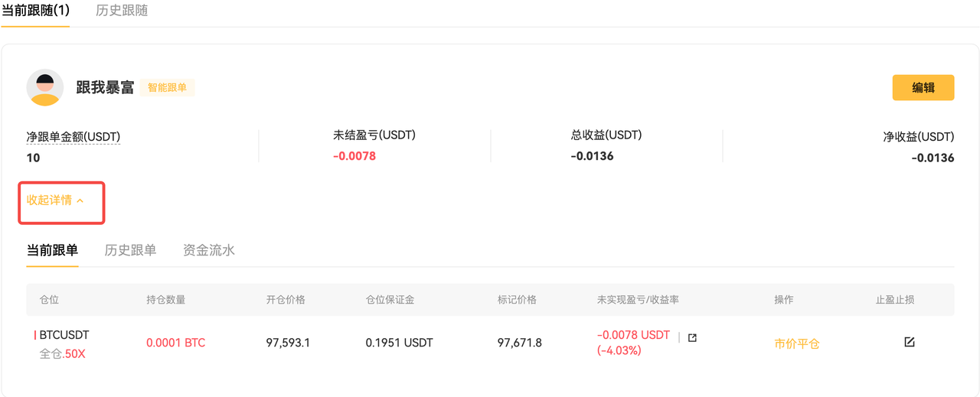Click the 全仓.50X leverage label
The height and width of the screenshot is (397, 980).
point(63,353)
